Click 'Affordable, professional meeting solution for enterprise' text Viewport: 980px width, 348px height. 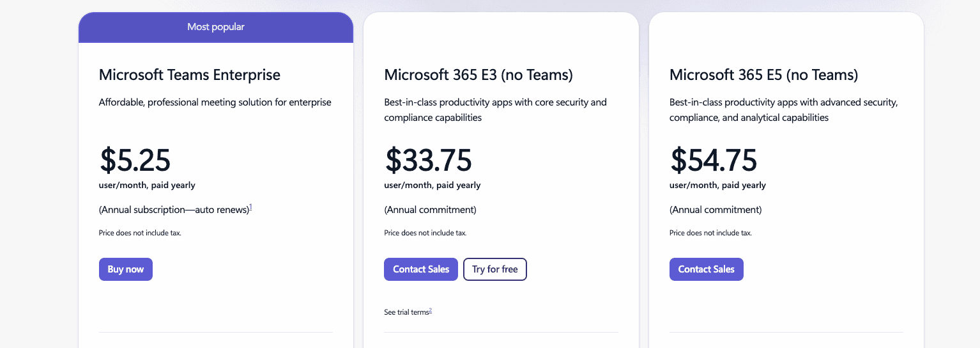(215, 102)
